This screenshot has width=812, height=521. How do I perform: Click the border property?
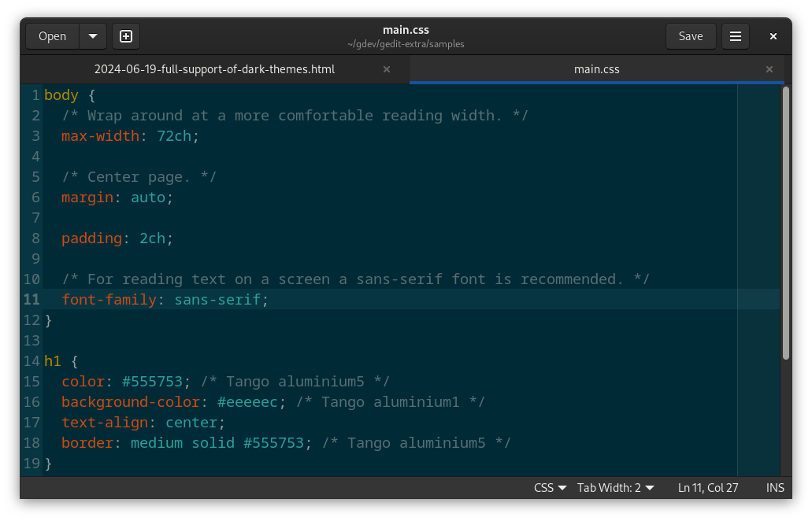point(87,443)
